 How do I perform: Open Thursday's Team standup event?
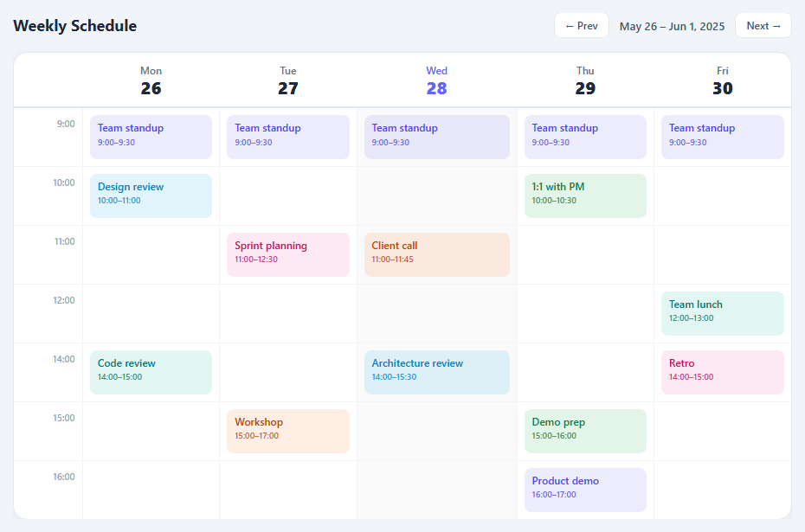(x=585, y=137)
